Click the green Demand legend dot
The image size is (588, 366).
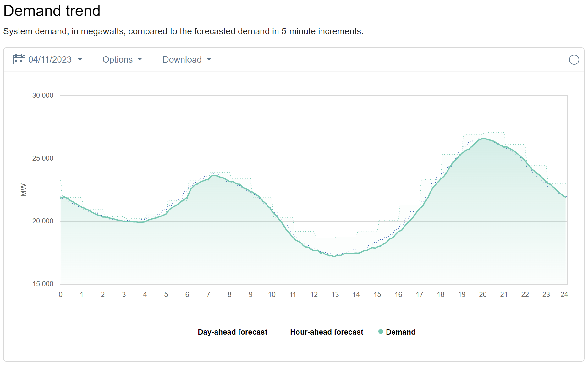click(x=381, y=332)
